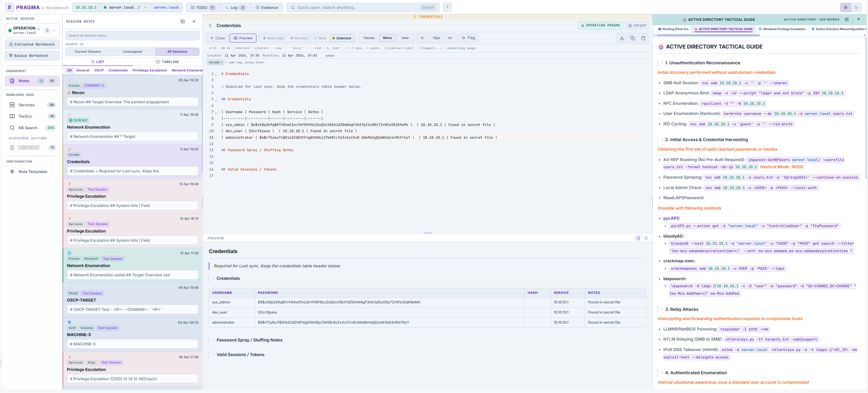Viewport: 868px width, 393px height.
Task: Open the Pivoting (Post-Ex) guide tab
Action: coord(673,29)
